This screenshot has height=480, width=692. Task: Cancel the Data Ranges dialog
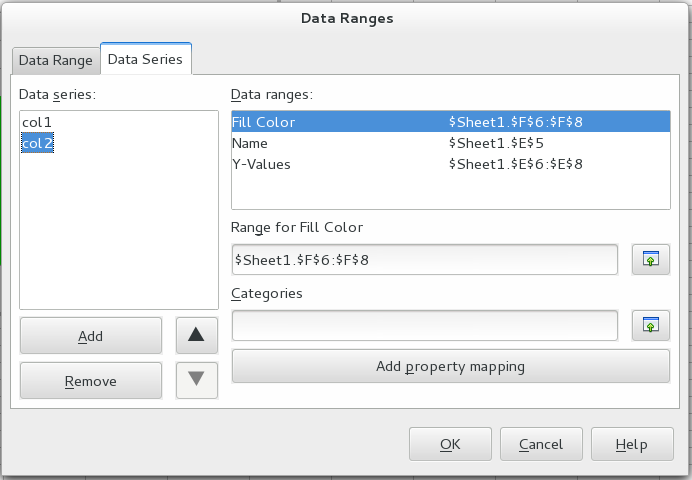(x=541, y=444)
